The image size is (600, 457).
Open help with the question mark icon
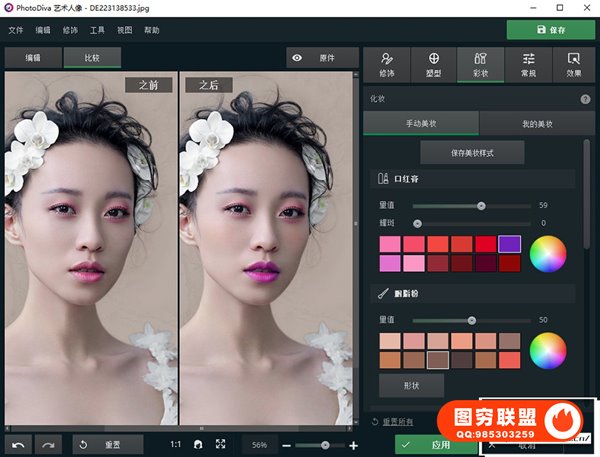(585, 99)
